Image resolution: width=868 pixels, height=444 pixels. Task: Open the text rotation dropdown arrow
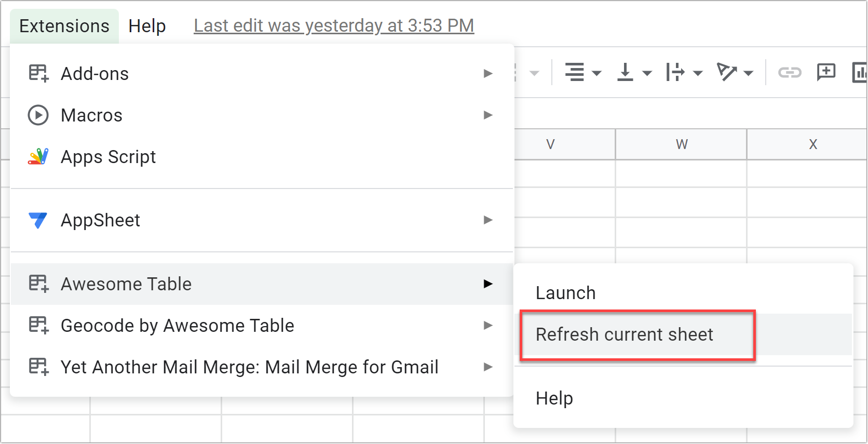tap(748, 73)
